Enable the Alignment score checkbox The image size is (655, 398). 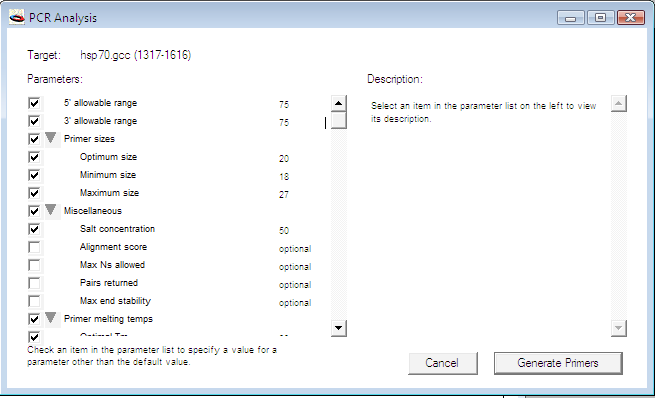pyautogui.click(x=34, y=247)
